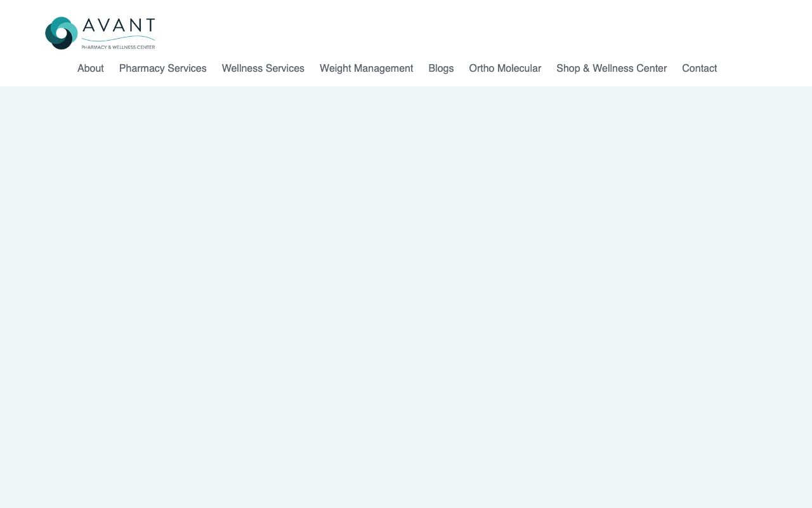Click the wavy teal line under AVANT
This screenshot has height=508, width=812.
pos(119,39)
